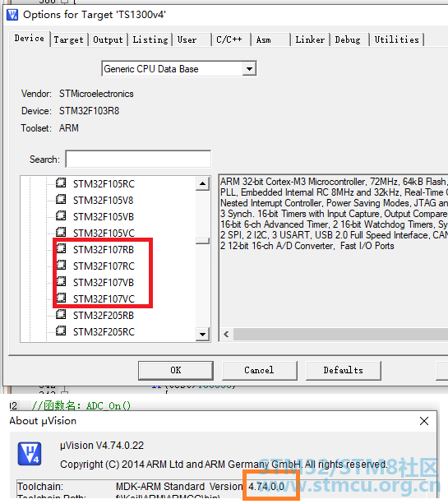Choose STM32F105V8 device name
This screenshot has height=504, width=448.
[103, 201]
